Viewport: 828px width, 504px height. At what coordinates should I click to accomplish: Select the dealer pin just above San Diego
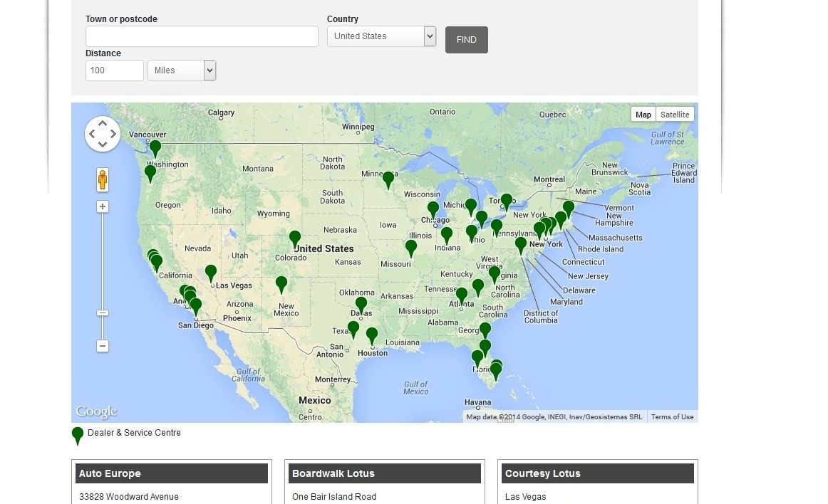pyautogui.click(x=196, y=307)
